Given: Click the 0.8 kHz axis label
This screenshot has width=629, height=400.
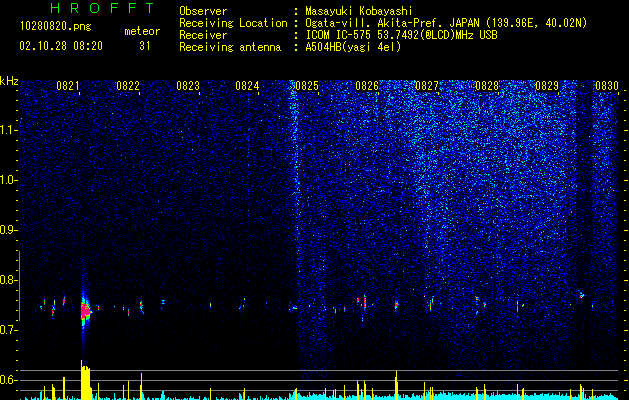Looking at the screenshot, I should (x=9, y=280).
